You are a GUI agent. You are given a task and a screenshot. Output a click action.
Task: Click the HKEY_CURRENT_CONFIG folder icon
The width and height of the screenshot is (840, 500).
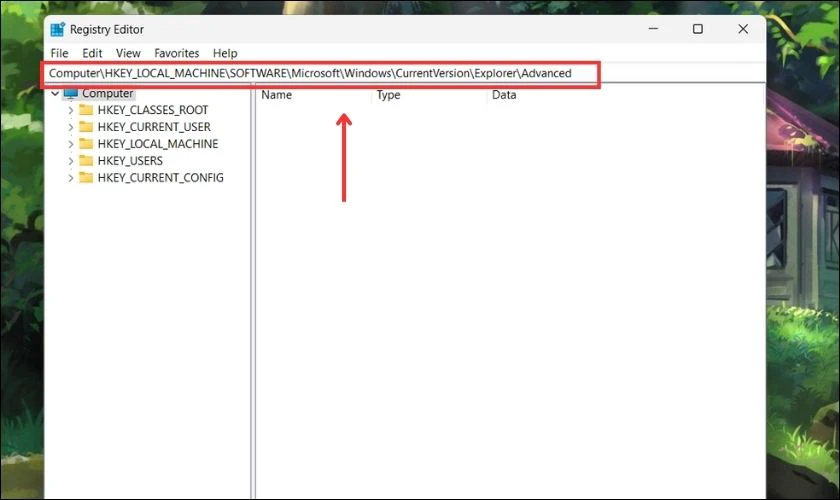coord(86,177)
